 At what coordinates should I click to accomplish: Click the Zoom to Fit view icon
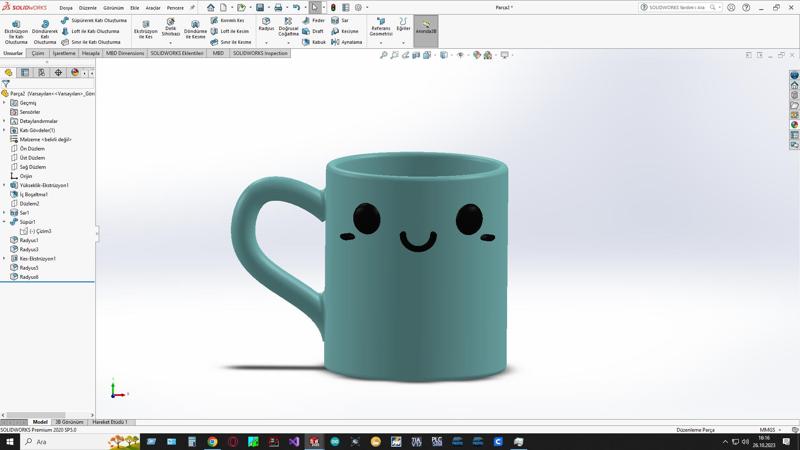pyautogui.click(x=384, y=55)
